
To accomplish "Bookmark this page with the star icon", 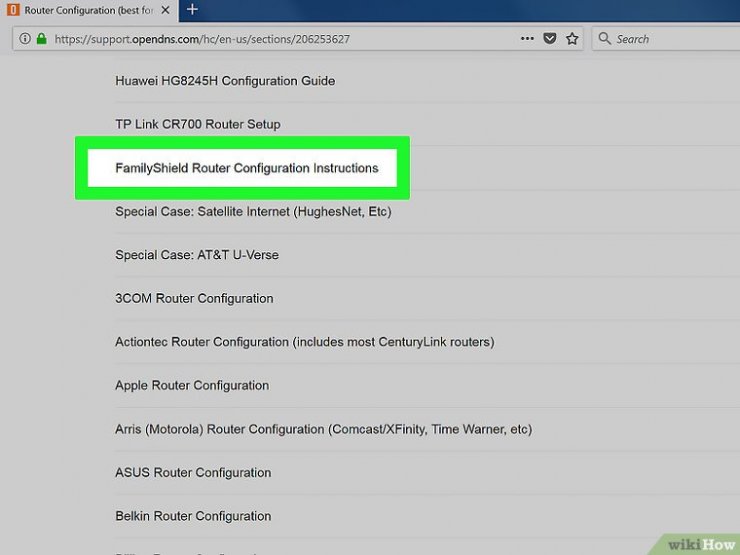I will tap(572, 39).
